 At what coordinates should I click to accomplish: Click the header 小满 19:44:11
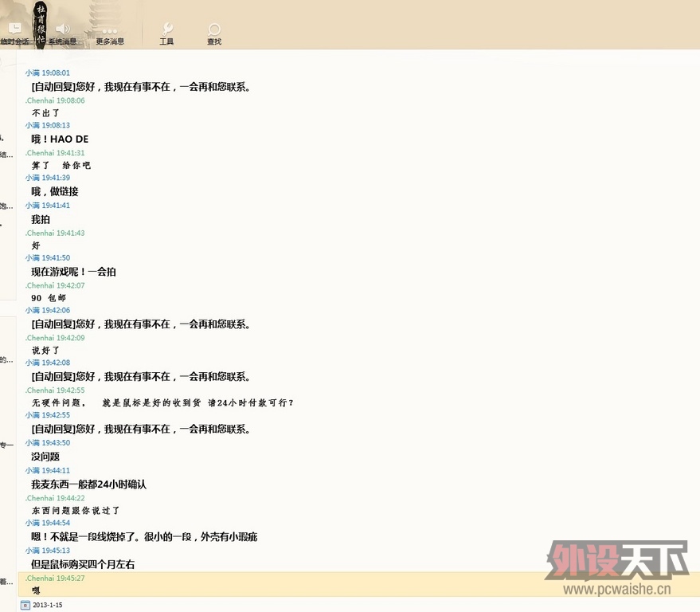[x=48, y=470]
